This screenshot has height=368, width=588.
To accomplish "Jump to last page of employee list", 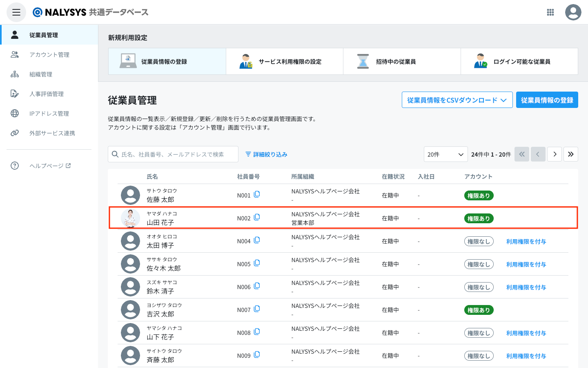I will tap(570, 154).
